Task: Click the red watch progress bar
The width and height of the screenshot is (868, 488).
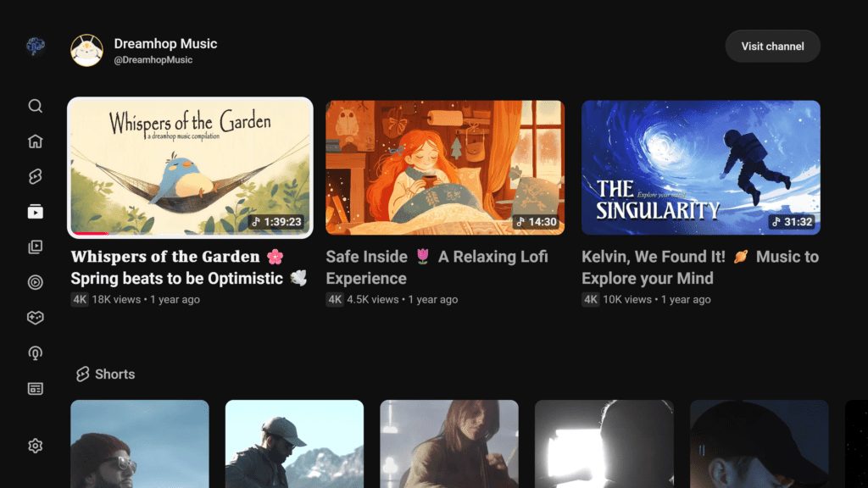Action: pyautogui.click(x=92, y=234)
